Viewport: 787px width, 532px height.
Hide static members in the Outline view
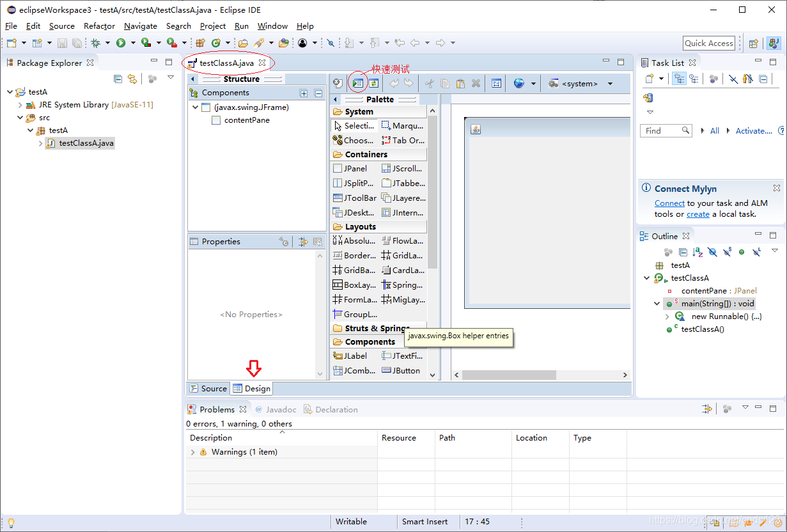(x=728, y=252)
